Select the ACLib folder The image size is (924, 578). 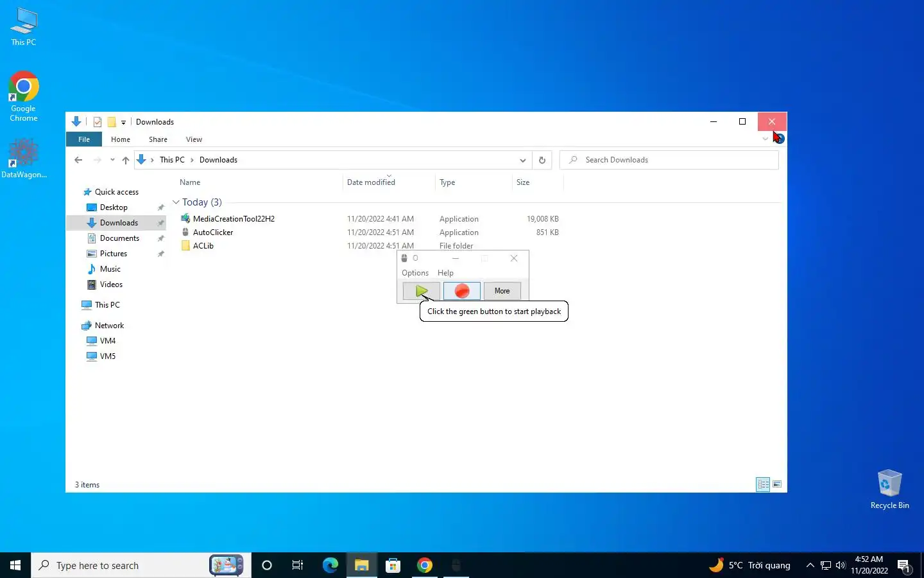coord(203,246)
